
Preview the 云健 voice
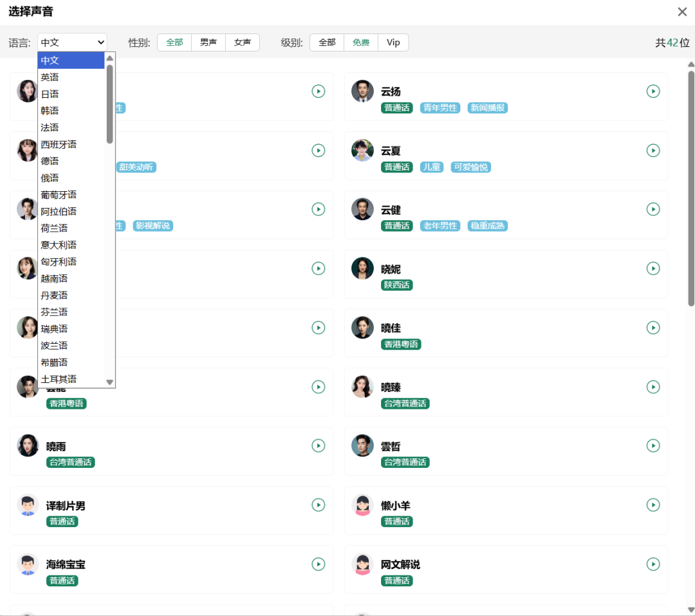[653, 209]
